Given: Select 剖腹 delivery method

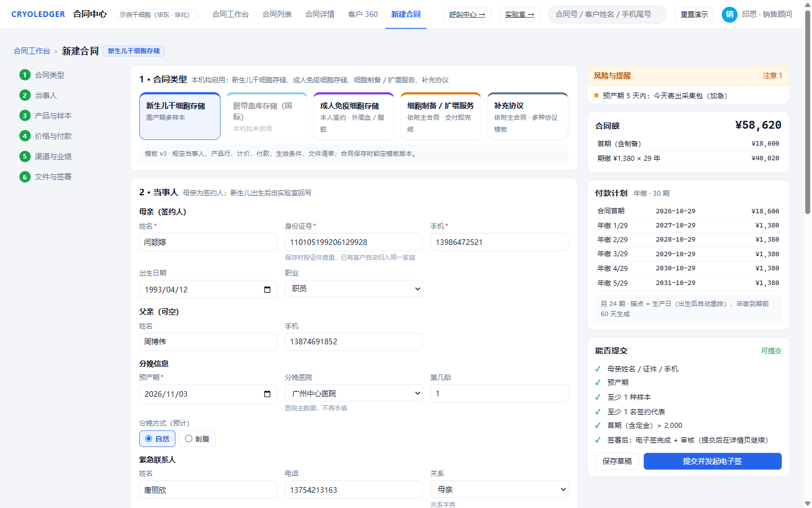Looking at the screenshot, I should (x=197, y=439).
